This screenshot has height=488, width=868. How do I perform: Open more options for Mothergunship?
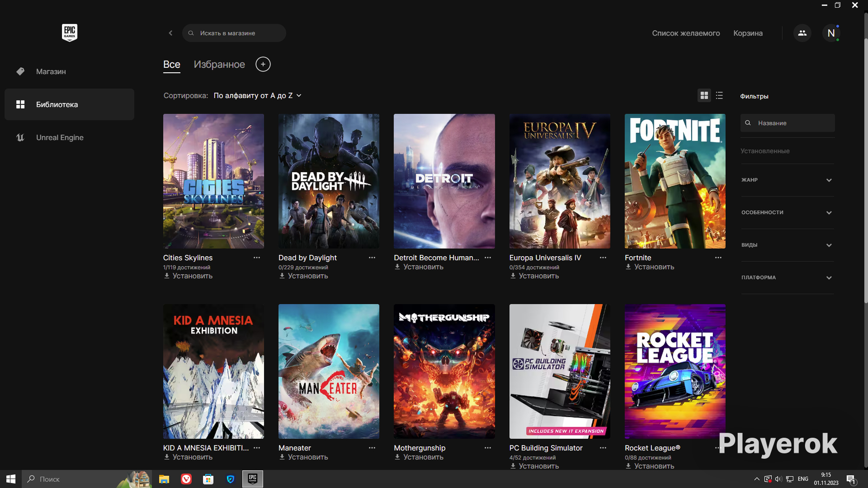tap(488, 448)
